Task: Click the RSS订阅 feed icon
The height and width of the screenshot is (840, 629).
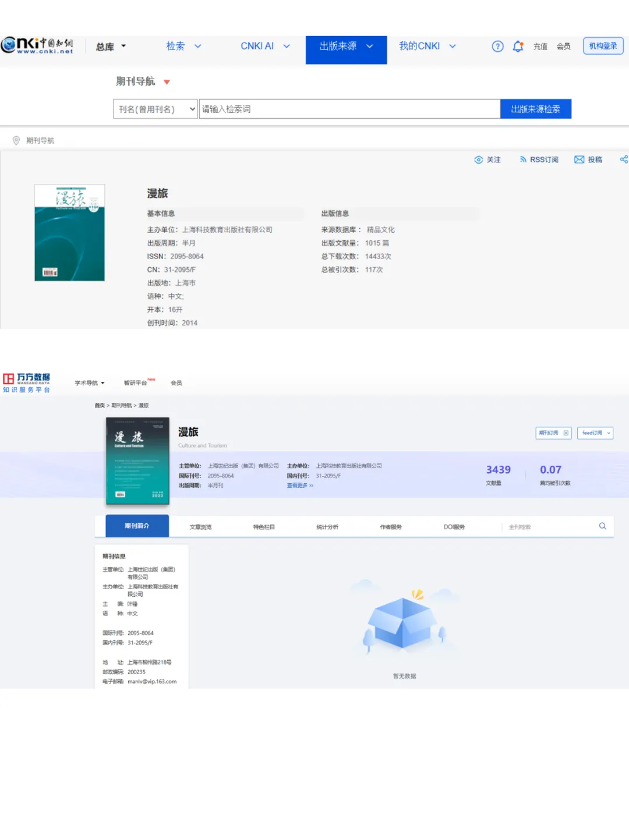Action: tap(523, 160)
